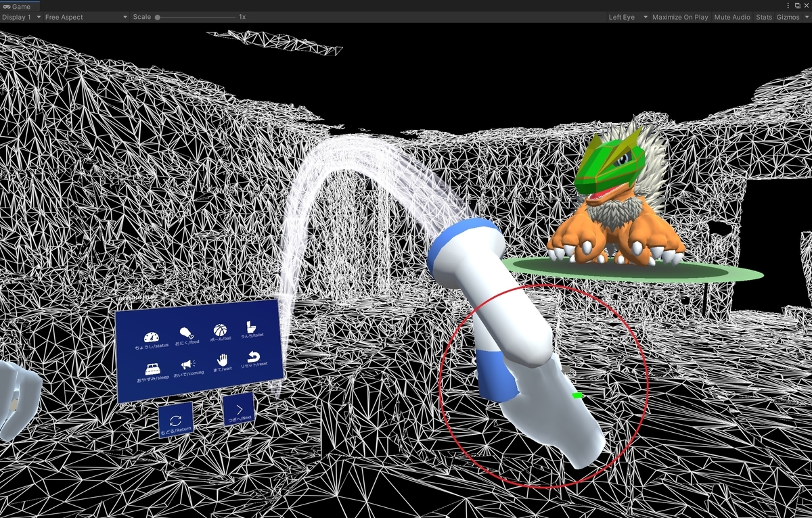This screenshot has width=812, height=518.
Task: Toggle the Gizmos button
Action: click(x=788, y=17)
